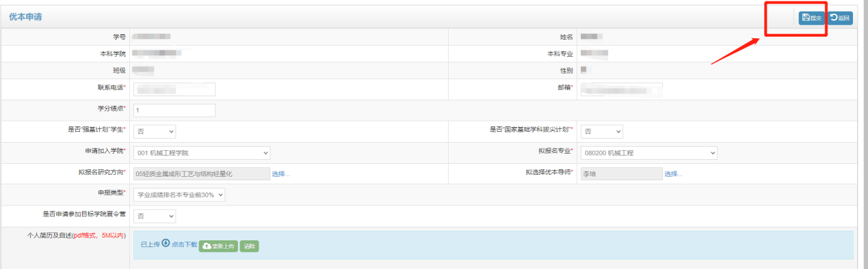Viewport: 868px width, 269px height.
Task: Open the 点击下载 download link
Action: tap(184, 244)
